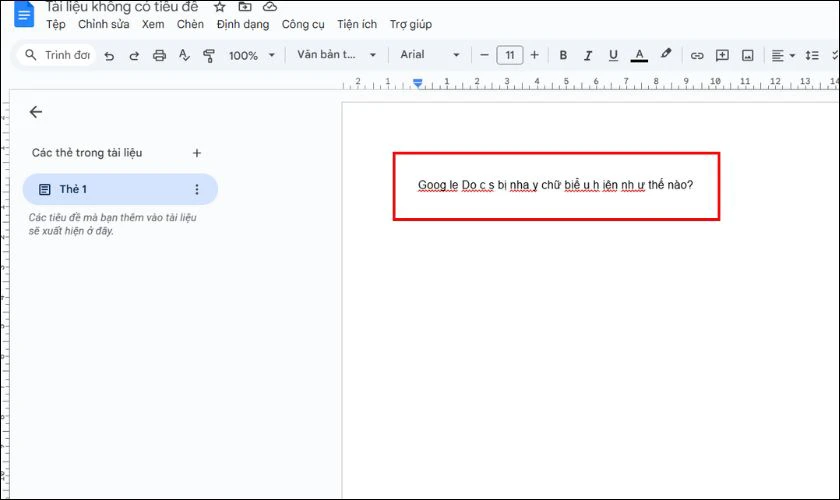Open the Công cụ menu
The height and width of the screenshot is (500, 840).
pyautogui.click(x=303, y=25)
